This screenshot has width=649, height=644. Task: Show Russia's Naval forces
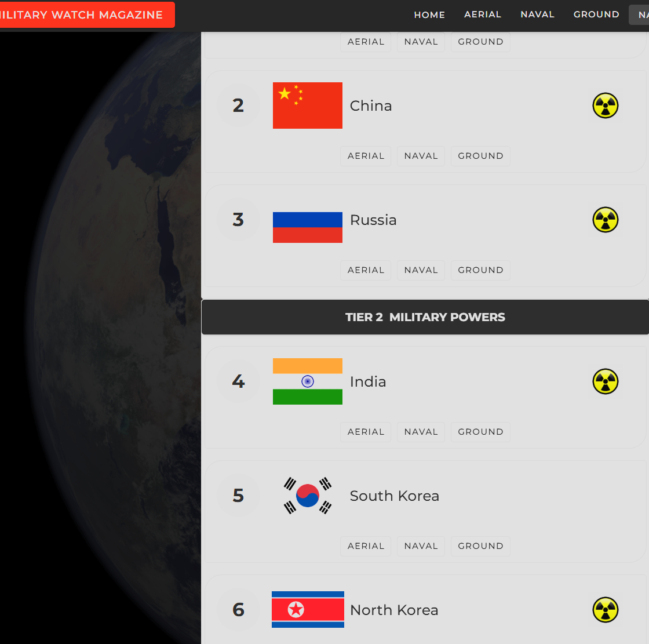click(x=421, y=271)
